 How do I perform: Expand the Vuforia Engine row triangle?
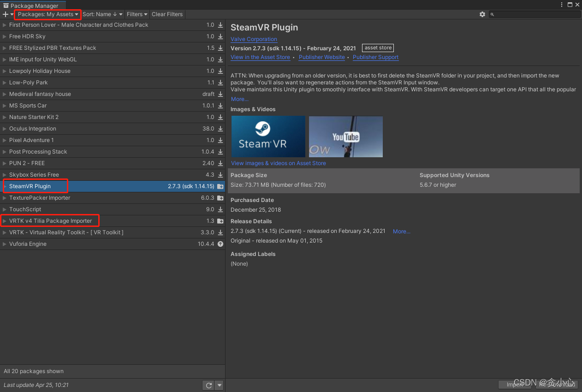5,244
